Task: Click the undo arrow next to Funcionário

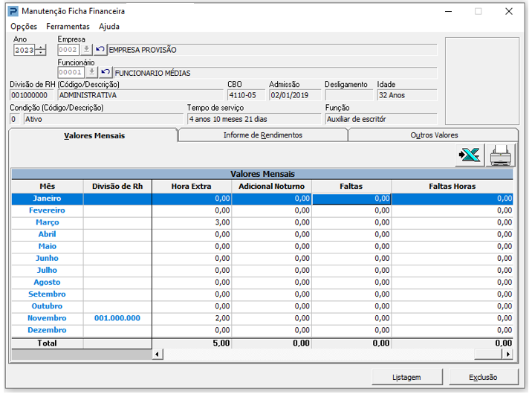Action: (x=105, y=73)
